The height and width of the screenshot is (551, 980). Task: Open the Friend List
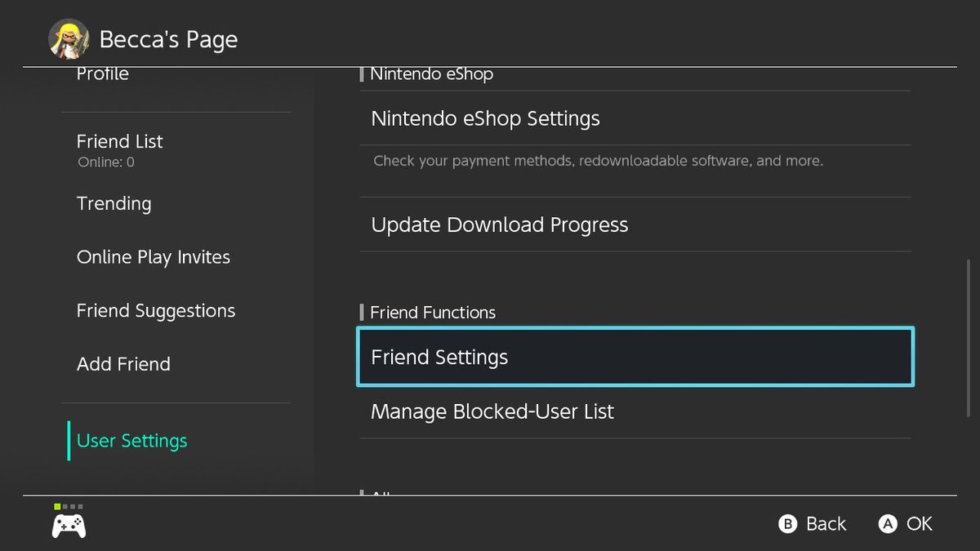119,141
